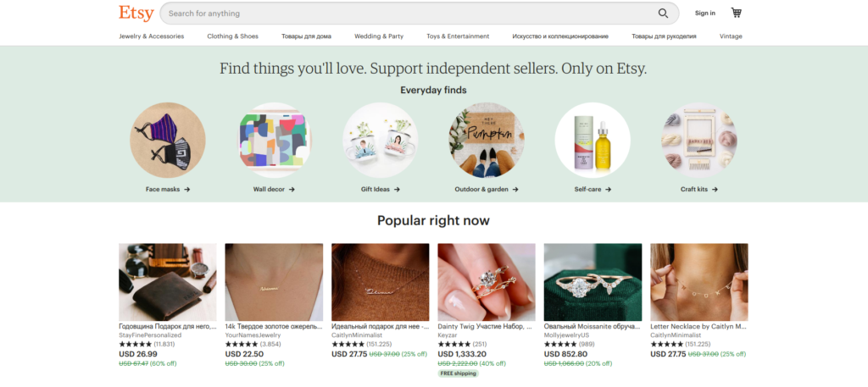Click the Sign in button
The width and height of the screenshot is (868, 387).
(x=704, y=13)
